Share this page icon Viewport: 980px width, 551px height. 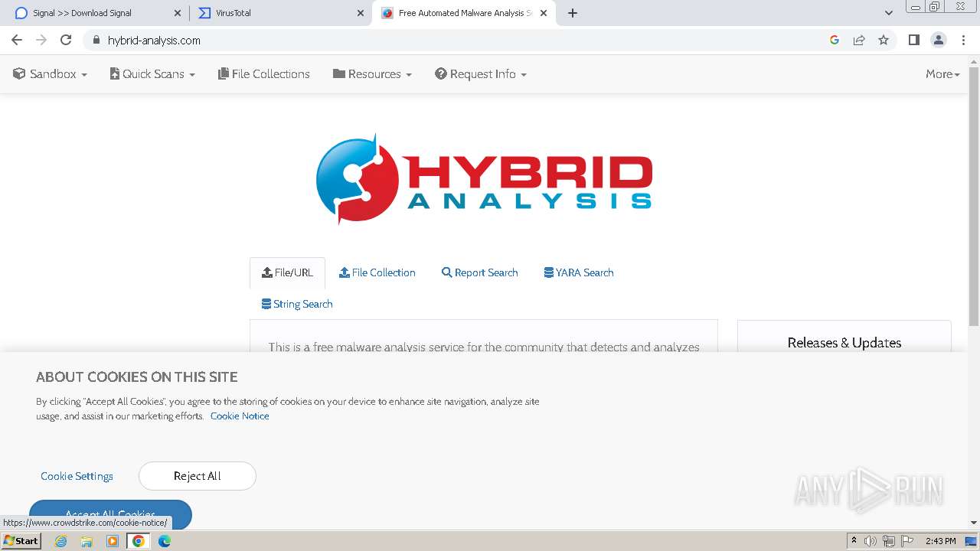(x=859, y=40)
